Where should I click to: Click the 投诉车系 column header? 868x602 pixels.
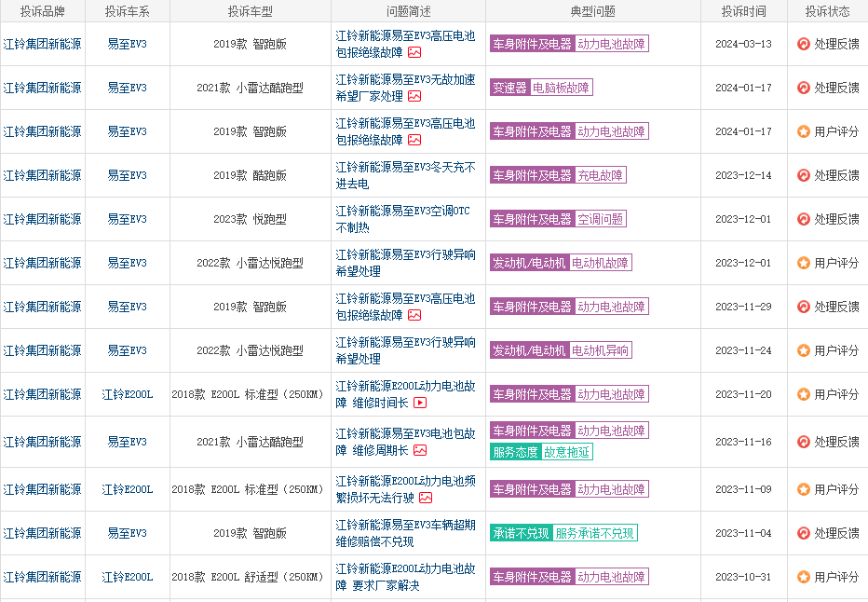coord(128,11)
